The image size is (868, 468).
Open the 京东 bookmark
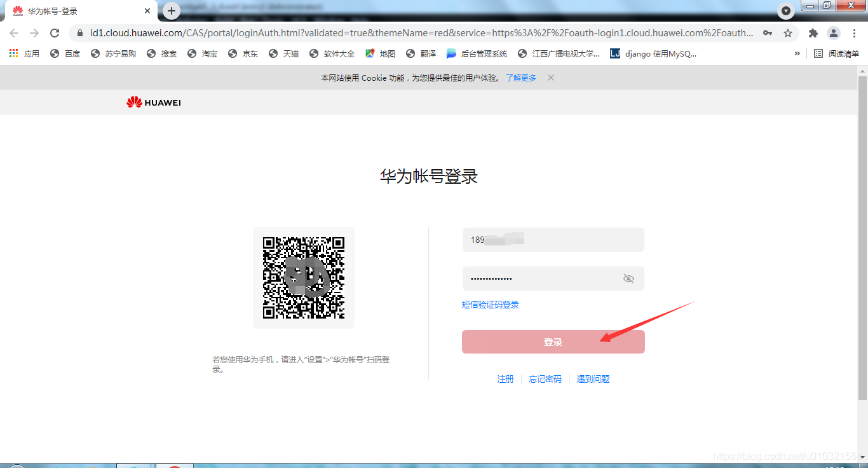pyautogui.click(x=243, y=54)
